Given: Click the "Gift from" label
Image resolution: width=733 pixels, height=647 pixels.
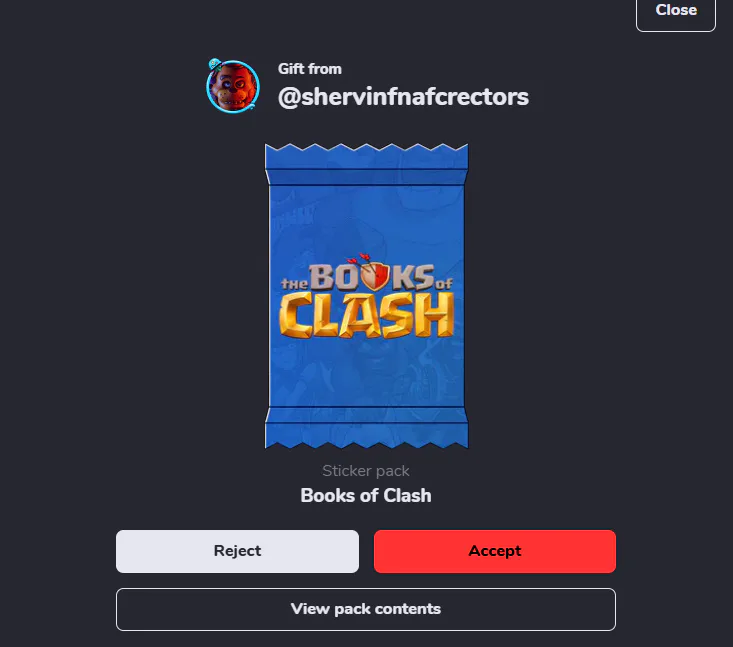Looking at the screenshot, I should [x=309, y=69].
